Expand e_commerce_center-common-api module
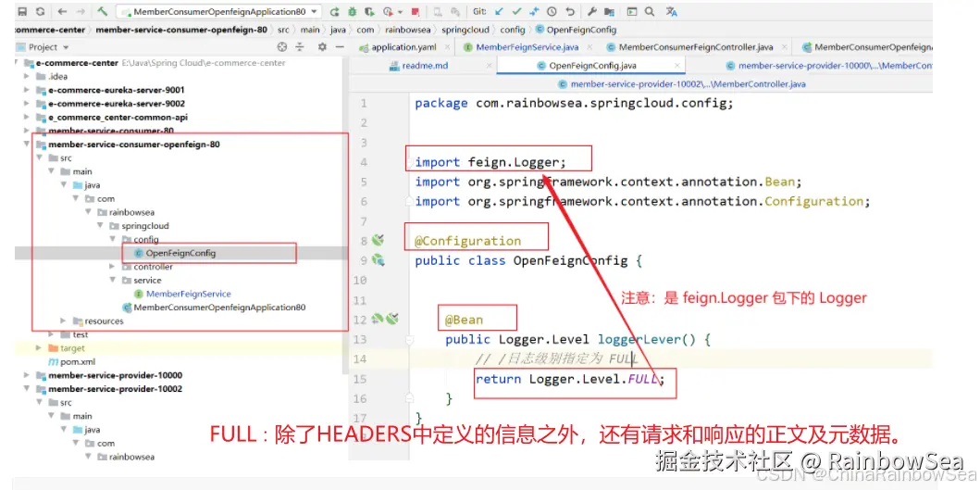The height and width of the screenshot is (490, 980). coord(27,117)
